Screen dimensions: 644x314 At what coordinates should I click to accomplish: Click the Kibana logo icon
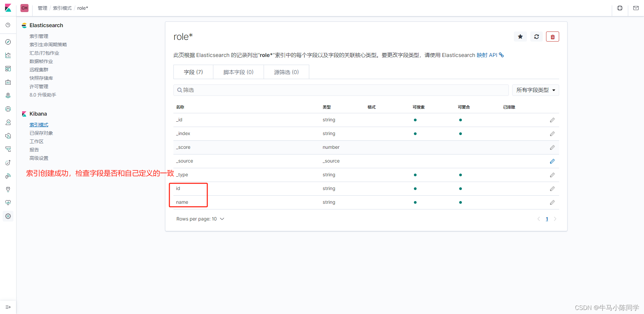[8, 8]
